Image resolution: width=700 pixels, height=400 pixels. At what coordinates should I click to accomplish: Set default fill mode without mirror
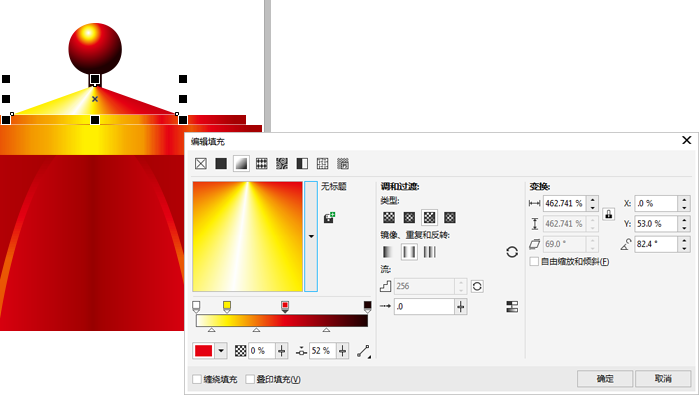[x=388, y=252]
